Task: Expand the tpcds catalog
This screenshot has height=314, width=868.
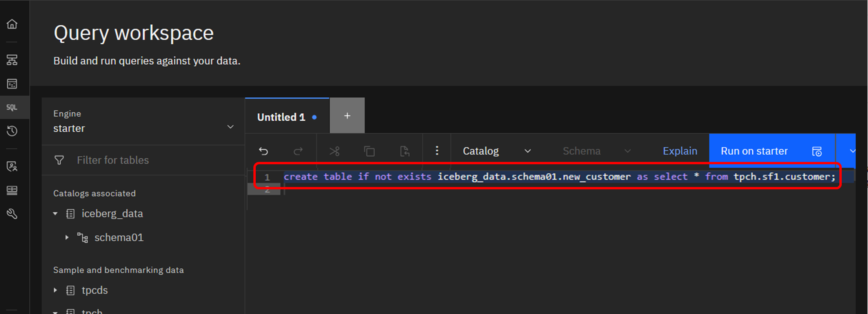Action: (x=55, y=290)
